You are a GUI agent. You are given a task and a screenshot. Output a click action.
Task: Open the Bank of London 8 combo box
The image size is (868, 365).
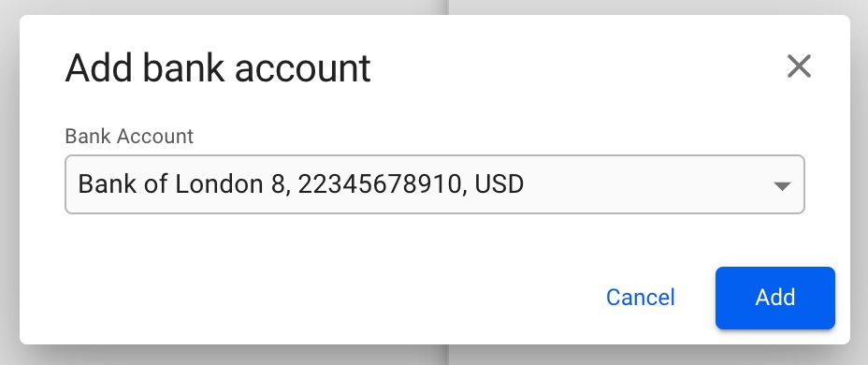point(435,184)
